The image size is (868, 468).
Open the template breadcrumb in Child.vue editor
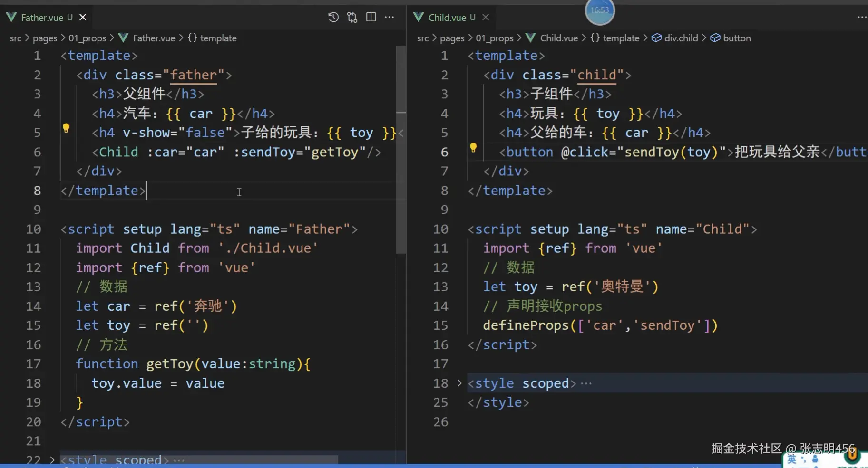click(615, 38)
